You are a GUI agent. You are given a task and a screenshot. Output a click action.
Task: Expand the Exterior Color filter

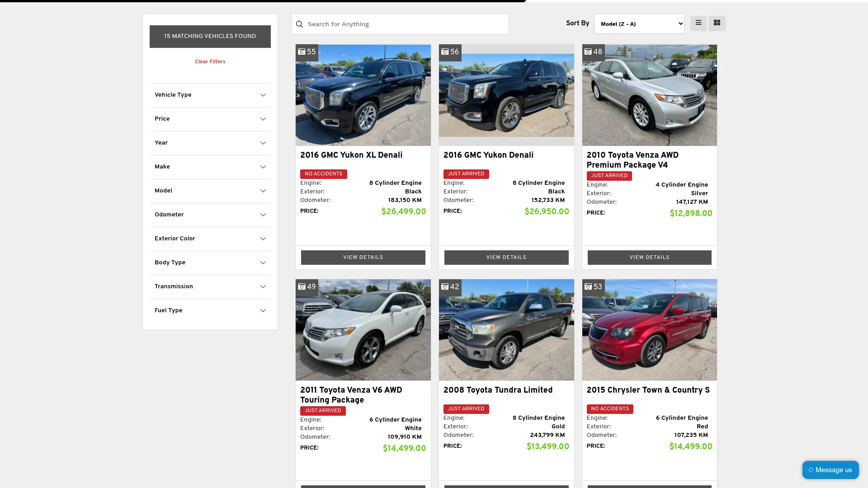point(210,239)
